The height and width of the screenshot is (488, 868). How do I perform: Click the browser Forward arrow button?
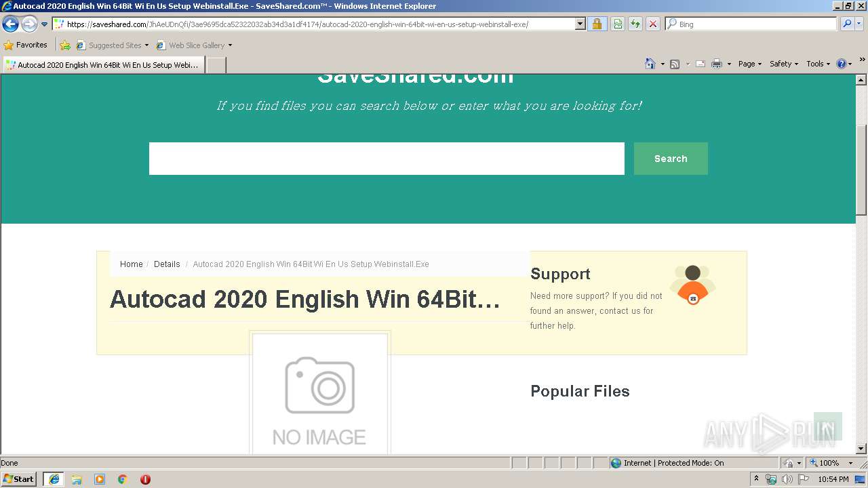[29, 24]
